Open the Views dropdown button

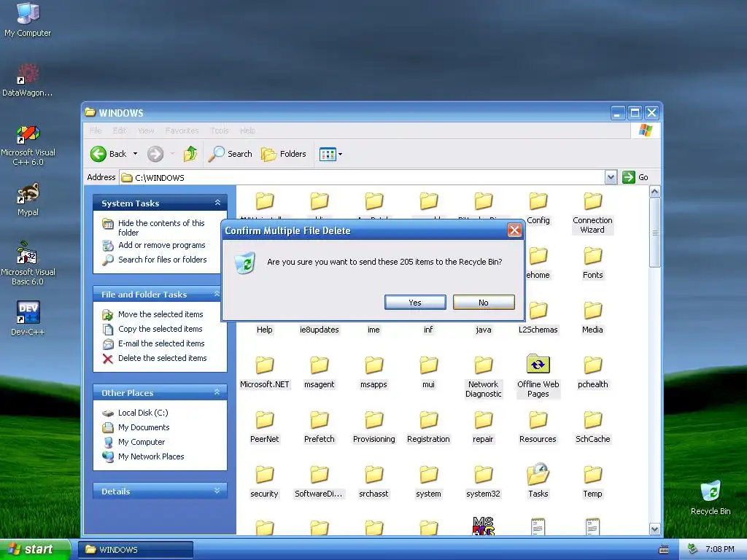coord(330,155)
